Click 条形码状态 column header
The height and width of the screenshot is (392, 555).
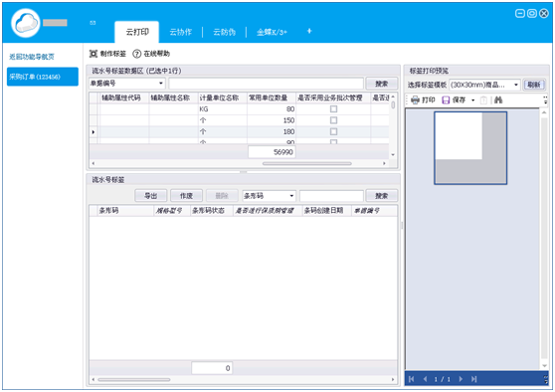(x=211, y=210)
